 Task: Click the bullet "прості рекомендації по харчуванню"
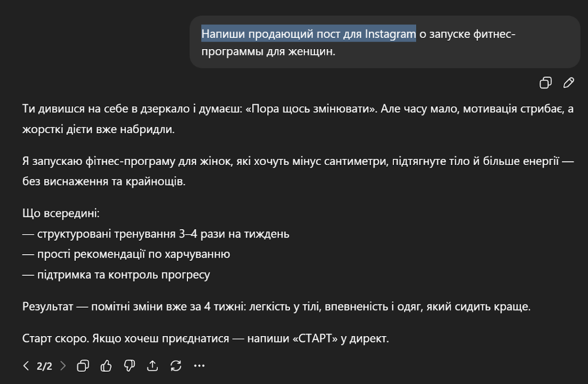click(133, 254)
